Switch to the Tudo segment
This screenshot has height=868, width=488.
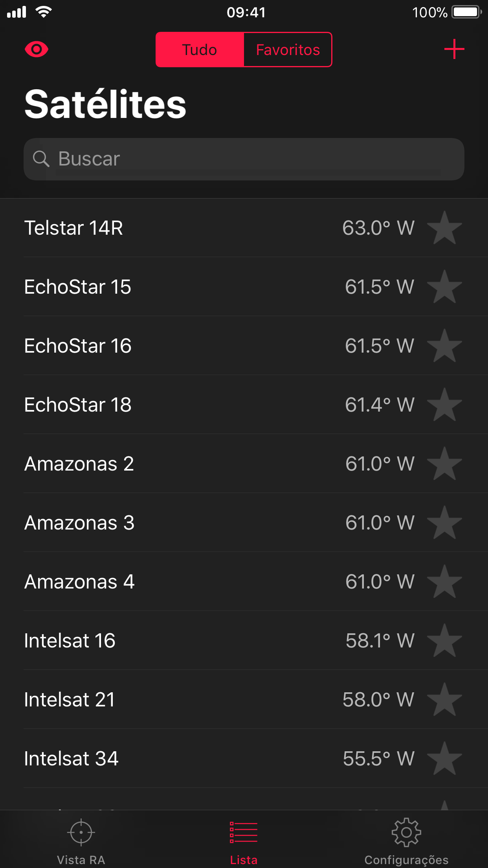(200, 50)
